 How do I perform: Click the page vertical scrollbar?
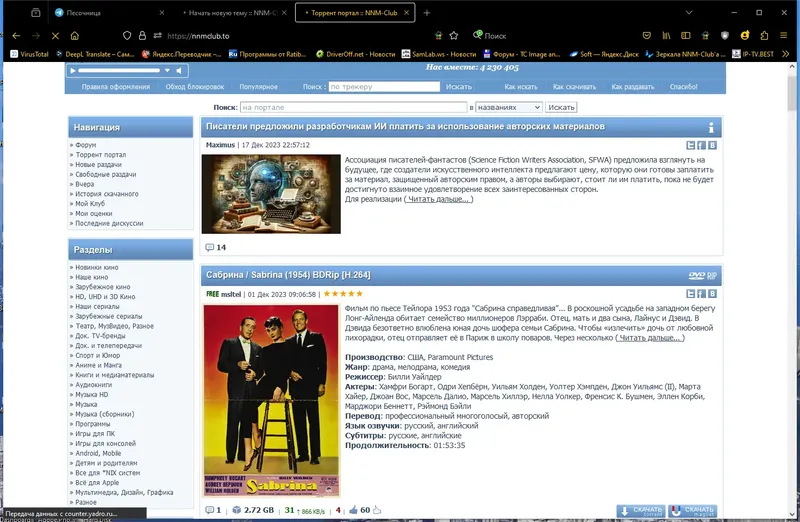click(x=792, y=92)
